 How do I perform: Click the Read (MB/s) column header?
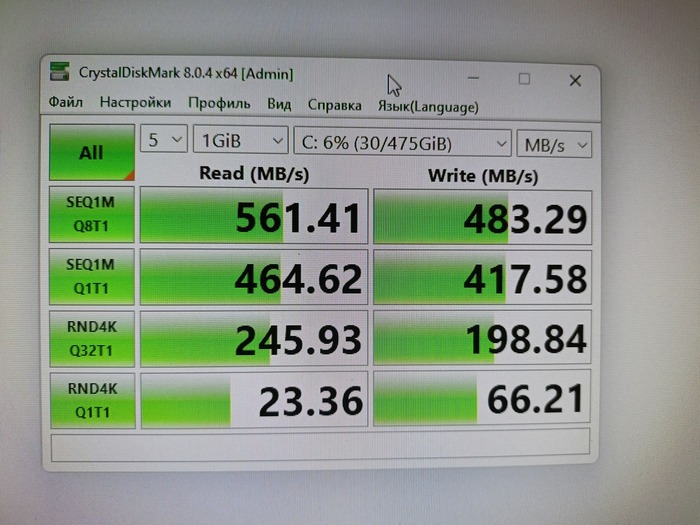click(254, 173)
